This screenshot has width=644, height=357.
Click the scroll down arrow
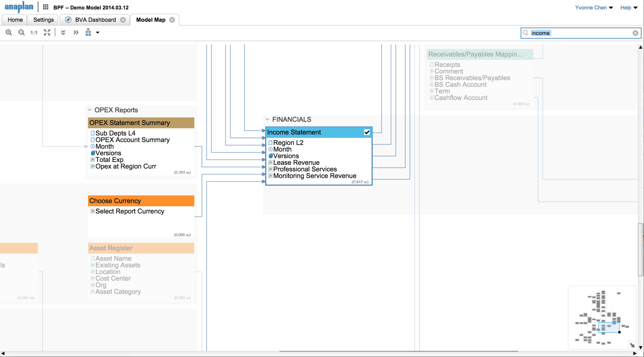coord(640,347)
